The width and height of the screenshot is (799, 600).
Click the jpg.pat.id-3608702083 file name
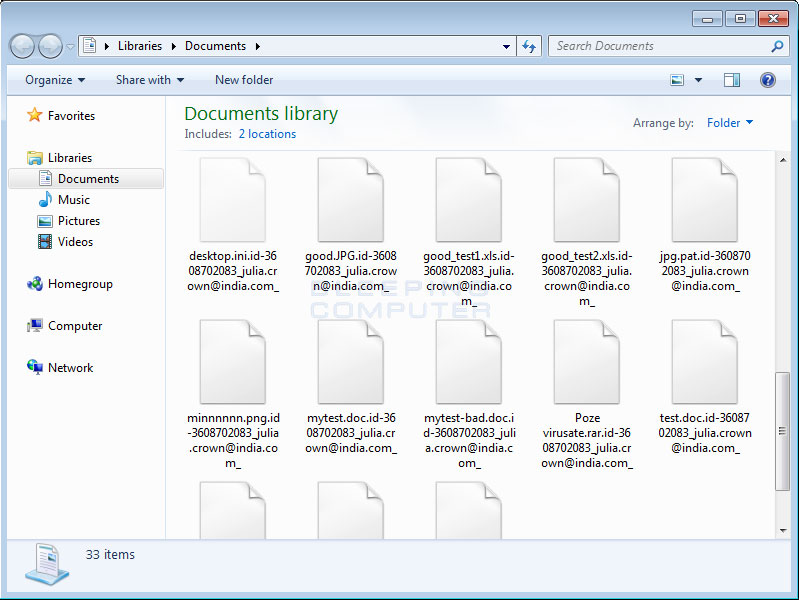click(x=705, y=271)
